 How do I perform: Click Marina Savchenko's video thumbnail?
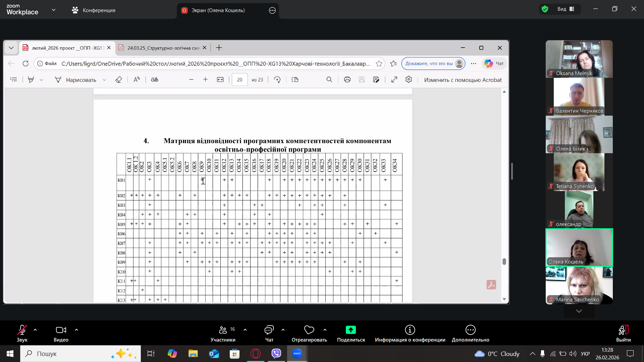pyautogui.click(x=579, y=285)
